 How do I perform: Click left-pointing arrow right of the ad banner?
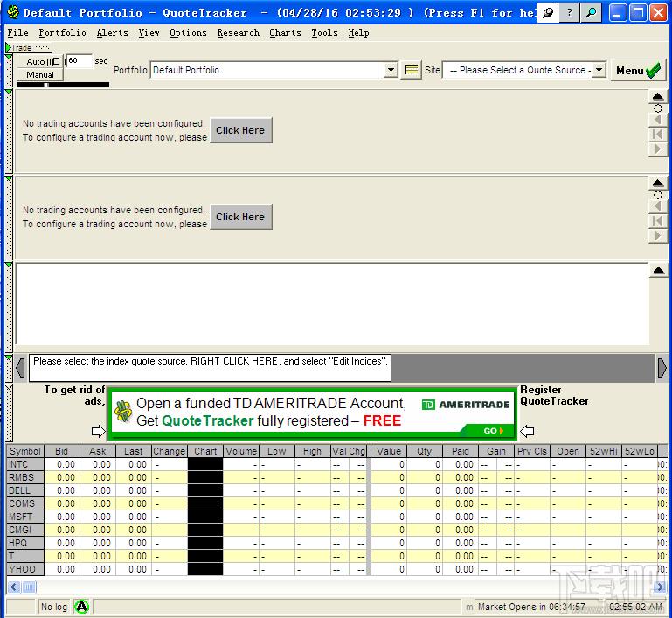pyautogui.click(x=527, y=431)
